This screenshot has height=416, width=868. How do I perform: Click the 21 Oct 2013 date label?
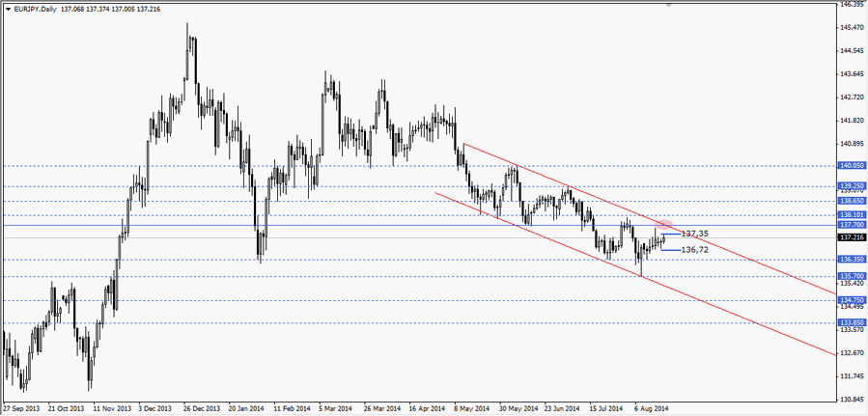pyautogui.click(x=66, y=409)
